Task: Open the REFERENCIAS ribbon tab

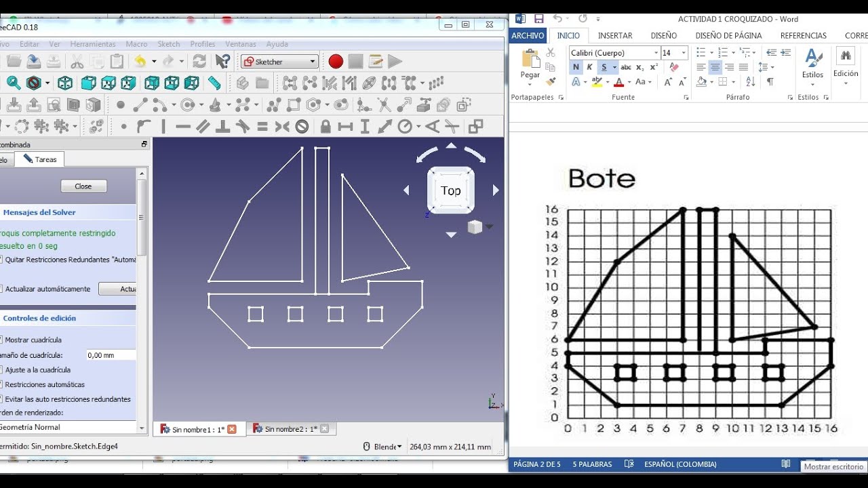Action: coord(803,35)
